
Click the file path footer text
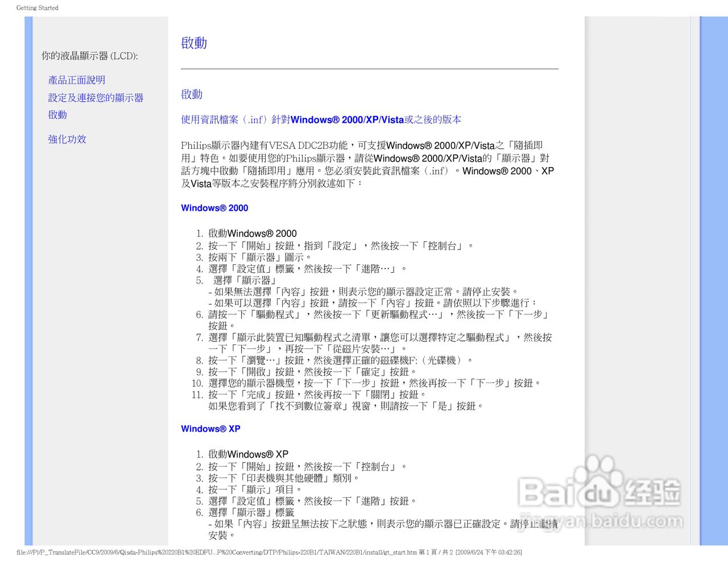tap(217, 552)
